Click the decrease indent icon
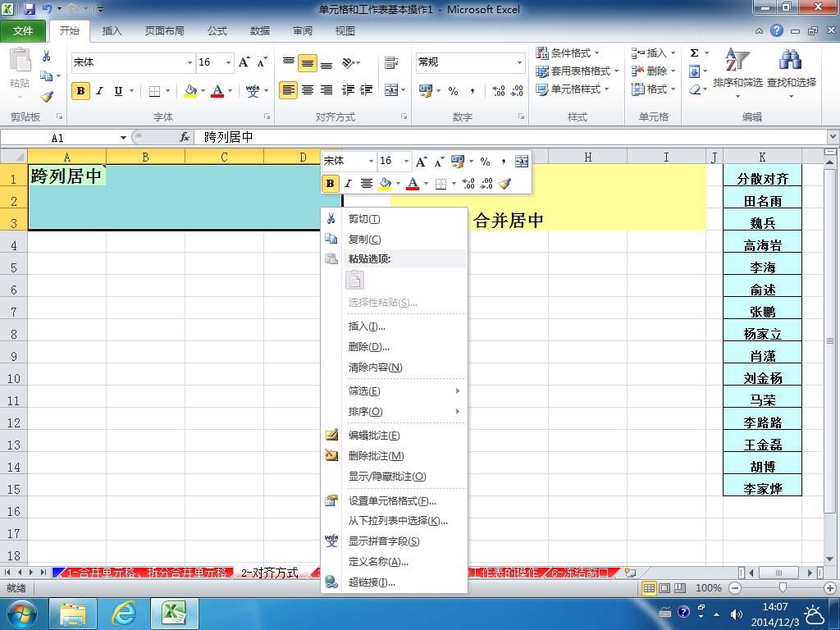This screenshot has width=840, height=630. coord(348,90)
